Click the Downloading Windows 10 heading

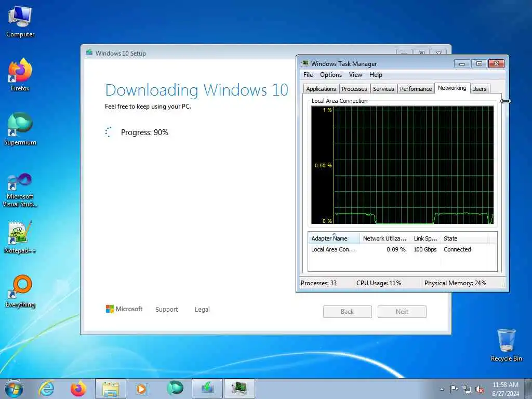pyautogui.click(x=197, y=90)
